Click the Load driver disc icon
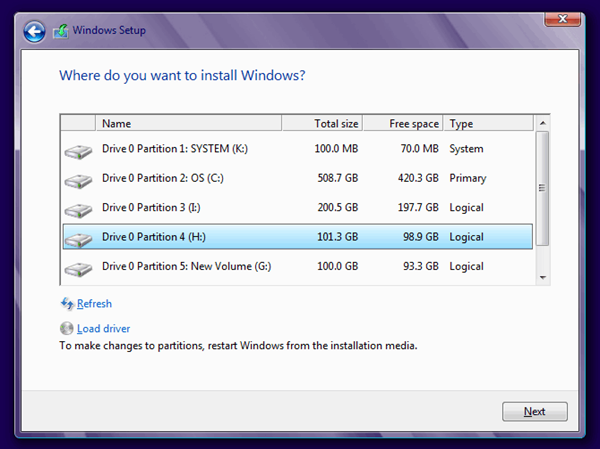 pos(67,328)
